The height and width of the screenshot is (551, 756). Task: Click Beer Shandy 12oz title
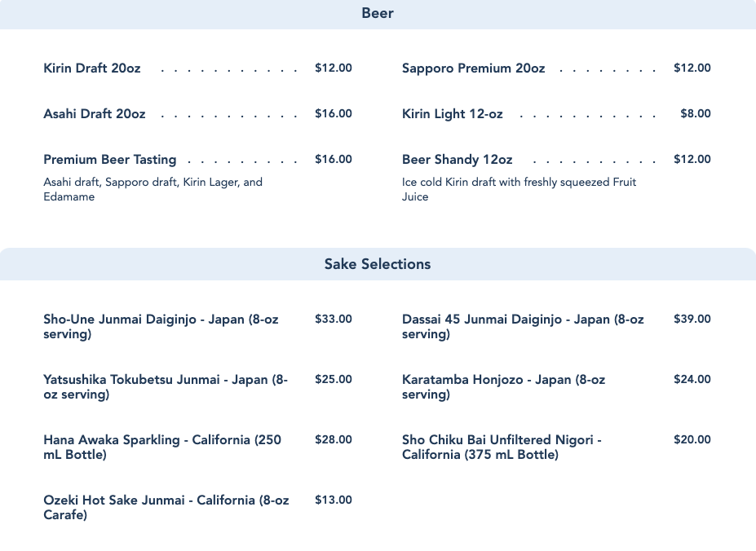pyautogui.click(x=458, y=160)
